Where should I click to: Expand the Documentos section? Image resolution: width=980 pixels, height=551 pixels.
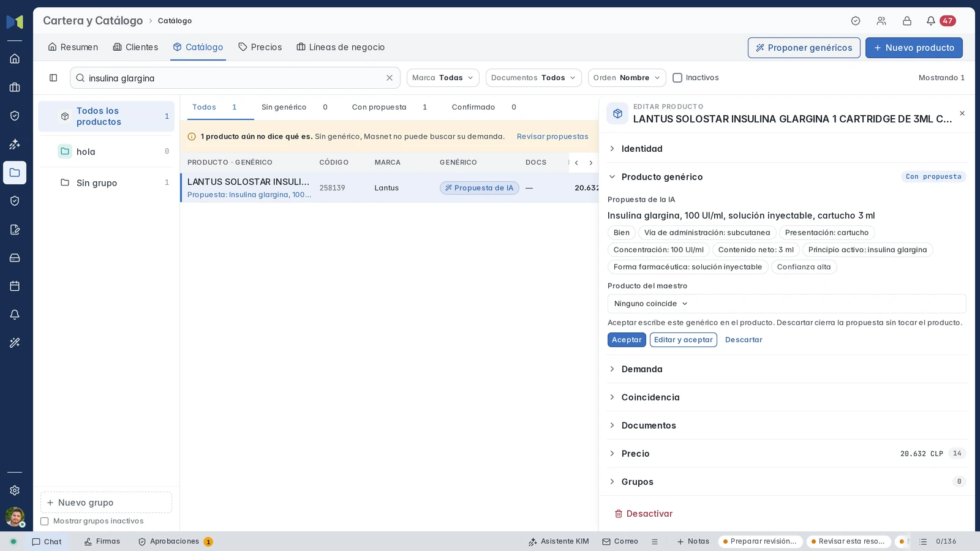coord(786,425)
